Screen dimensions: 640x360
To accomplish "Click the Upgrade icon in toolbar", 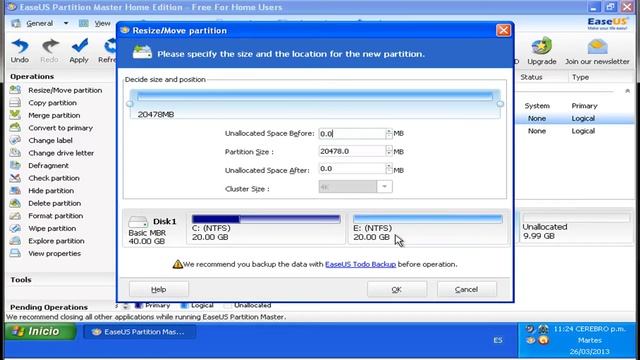I will (542, 46).
